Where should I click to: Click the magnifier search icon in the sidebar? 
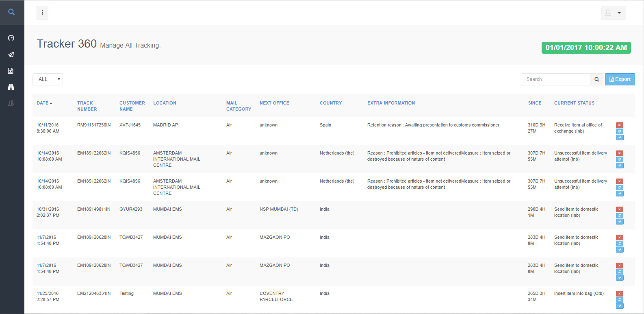click(11, 12)
